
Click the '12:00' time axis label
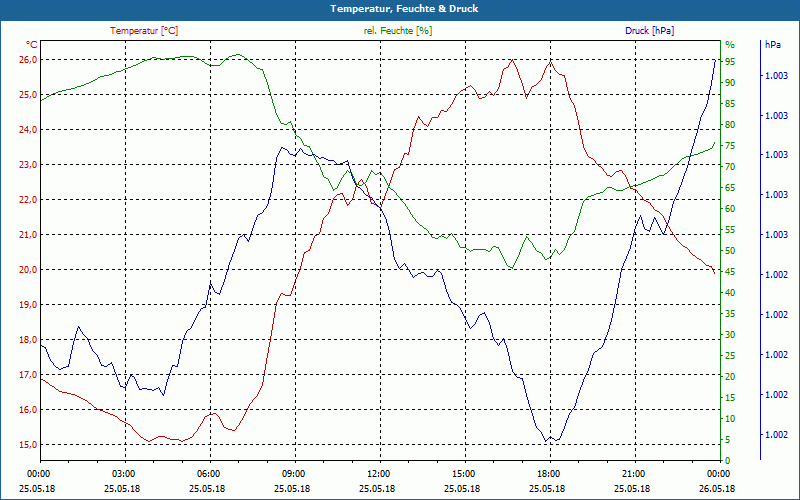(381, 473)
